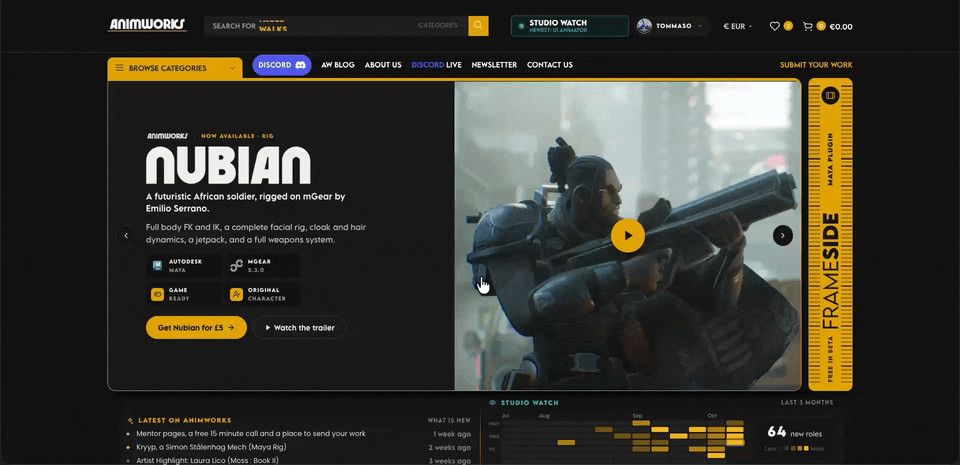This screenshot has height=465, width=960.
Task: Go to the next hero slide
Action: (x=782, y=236)
